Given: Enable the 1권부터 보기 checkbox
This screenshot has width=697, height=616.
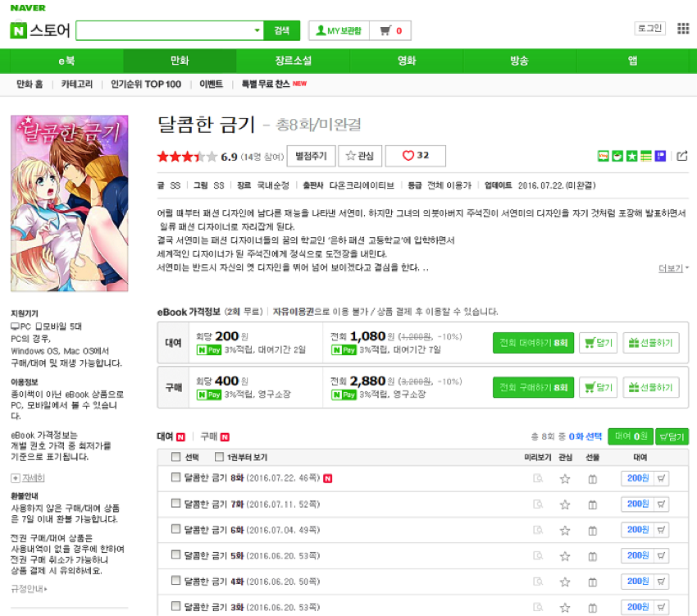Looking at the screenshot, I should click(219, 457).
